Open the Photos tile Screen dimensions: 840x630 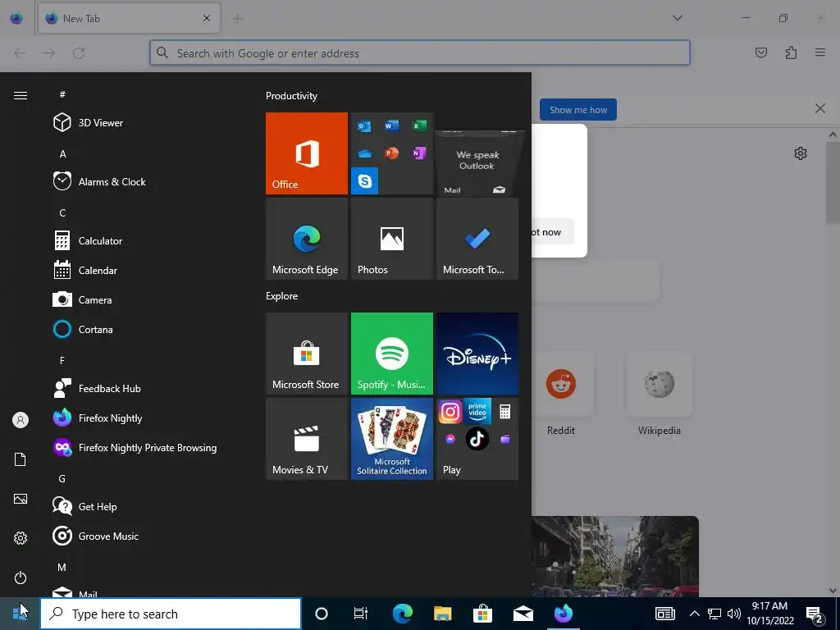click(391, 239)
